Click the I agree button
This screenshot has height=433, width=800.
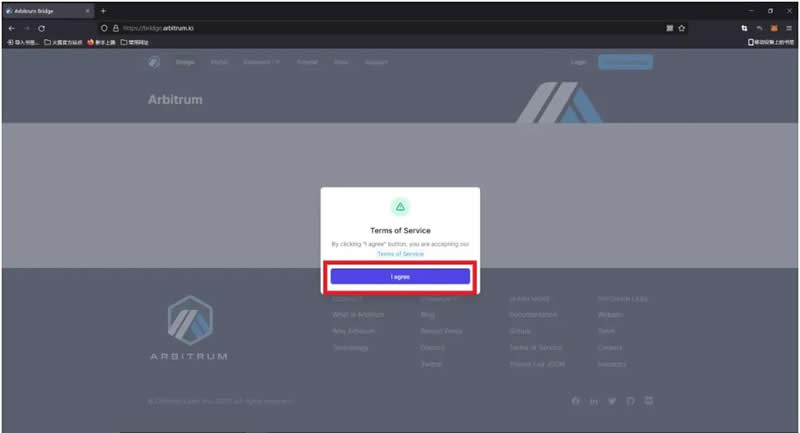pyautogui.click(x=400, y=276)
